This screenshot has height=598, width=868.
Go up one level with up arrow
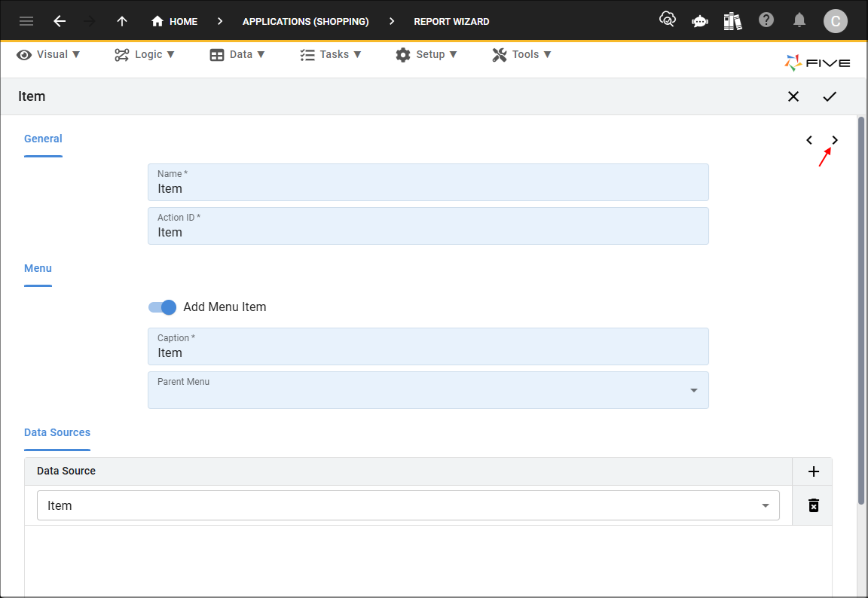(x=122, y=21)
